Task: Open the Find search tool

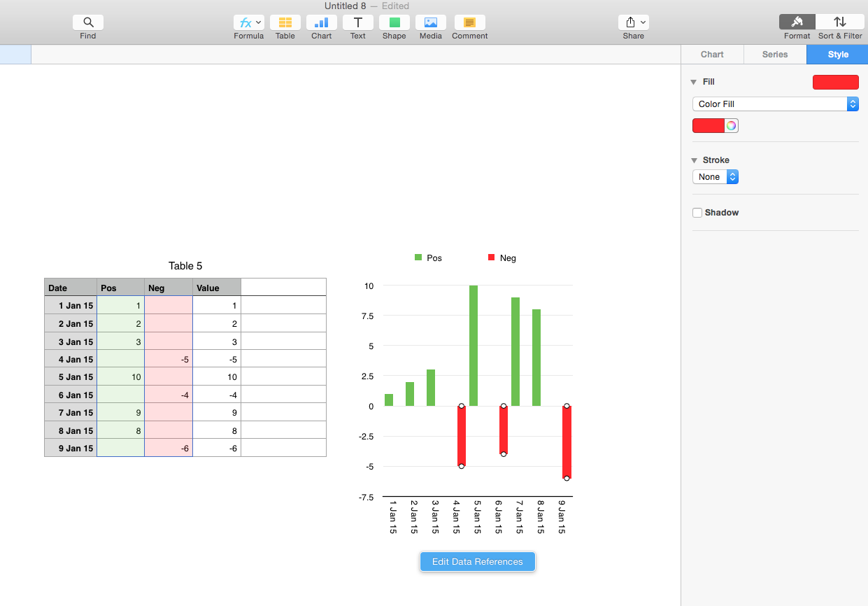Action: [x=88, y=22]
